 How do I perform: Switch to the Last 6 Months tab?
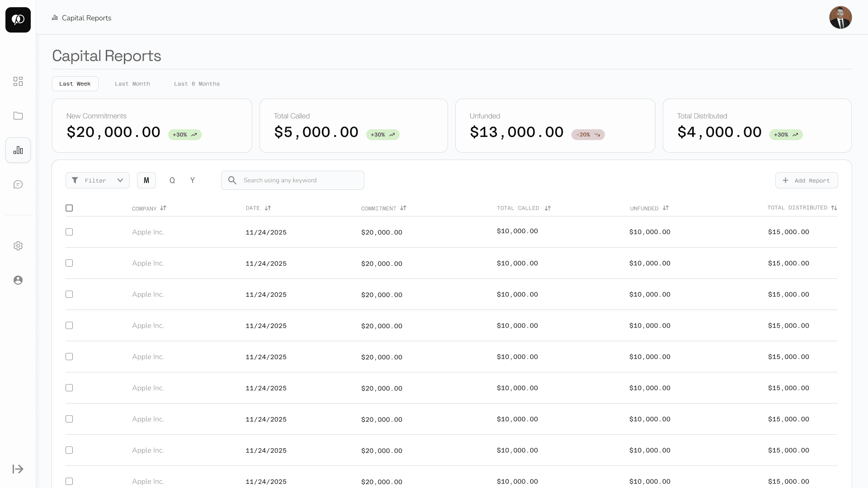coord(197,84)
